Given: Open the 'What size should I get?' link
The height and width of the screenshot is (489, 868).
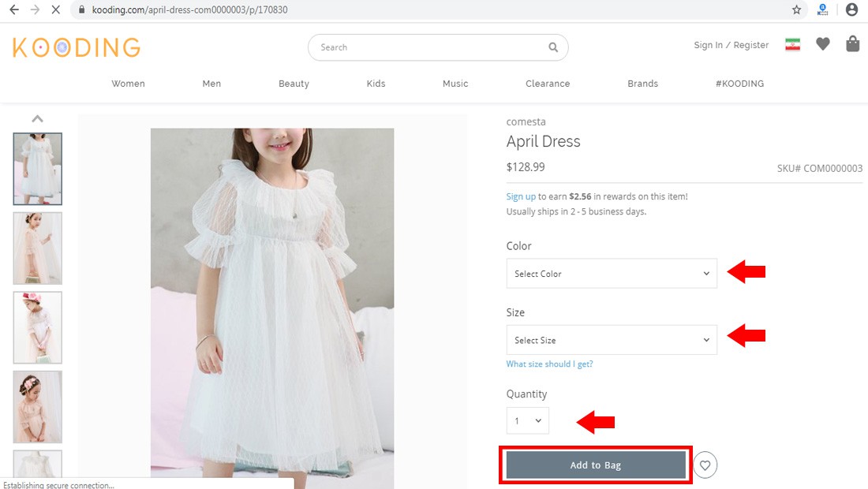Looking at the screenshot, I should (549, 364).
